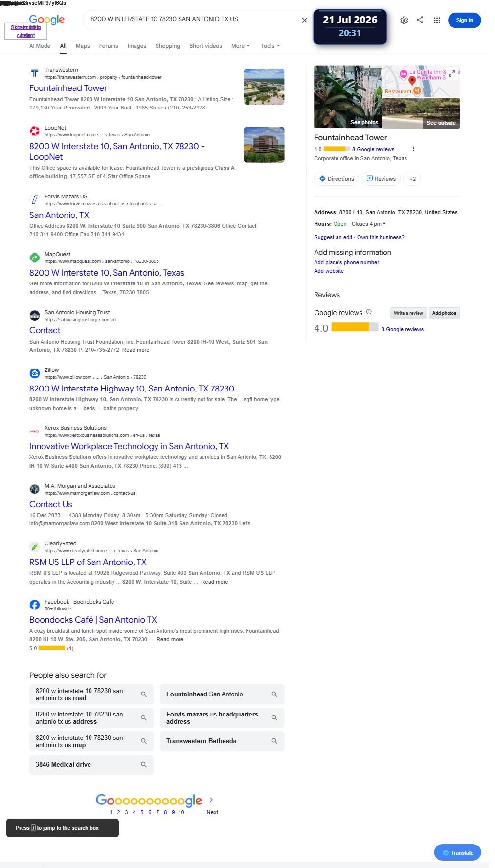Click the Google reviews info icon
495x868 pixels.
(x=369, y=312)
